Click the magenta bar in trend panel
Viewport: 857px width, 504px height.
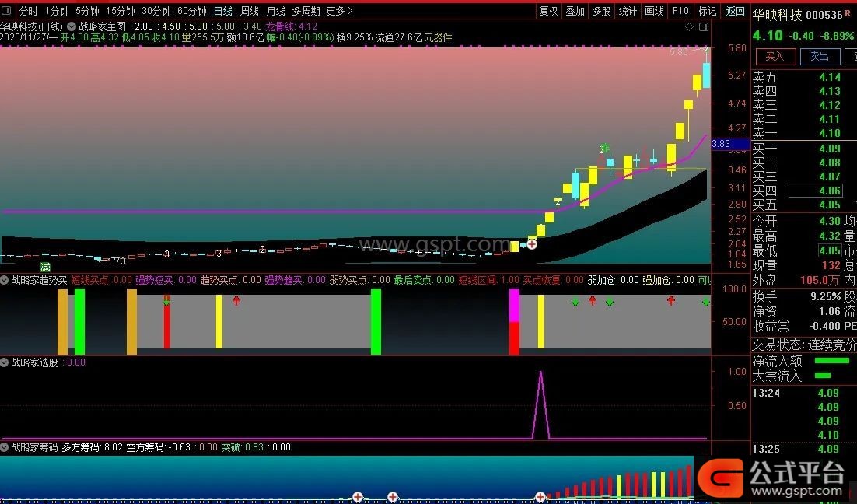point(514,306)
